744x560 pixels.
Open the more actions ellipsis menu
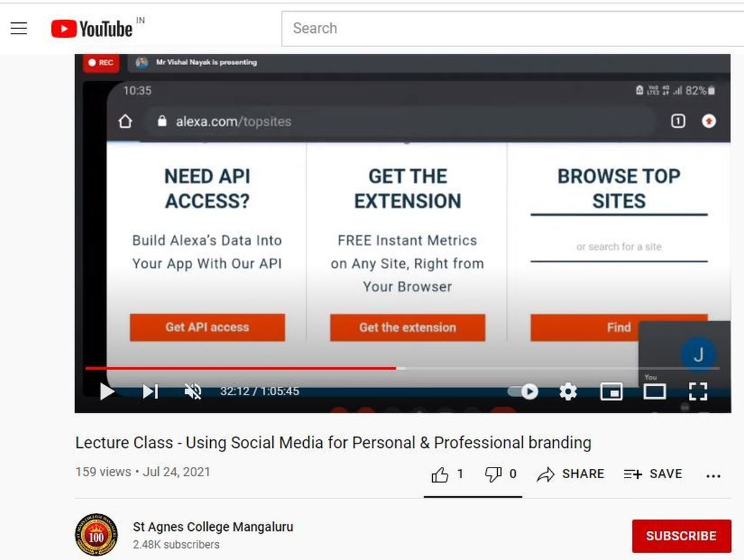coord(713,476)
